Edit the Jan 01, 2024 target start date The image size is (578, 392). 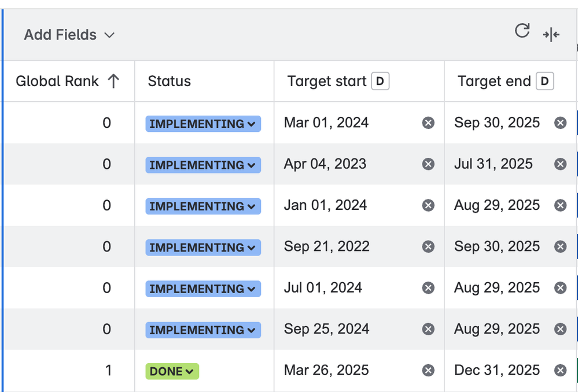pyautogui.click(x=325, y=206)
